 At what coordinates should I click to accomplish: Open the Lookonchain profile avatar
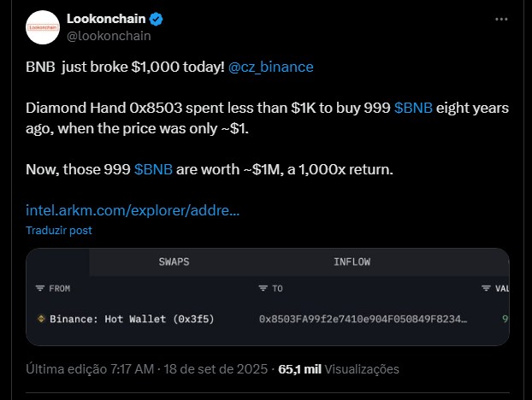[x=43, y=27]
